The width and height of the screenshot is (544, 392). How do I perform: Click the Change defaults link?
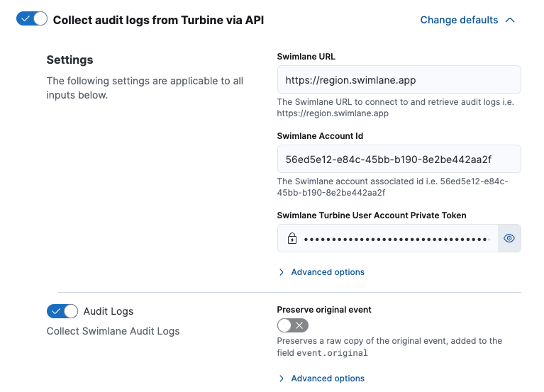tap(459, 20)
